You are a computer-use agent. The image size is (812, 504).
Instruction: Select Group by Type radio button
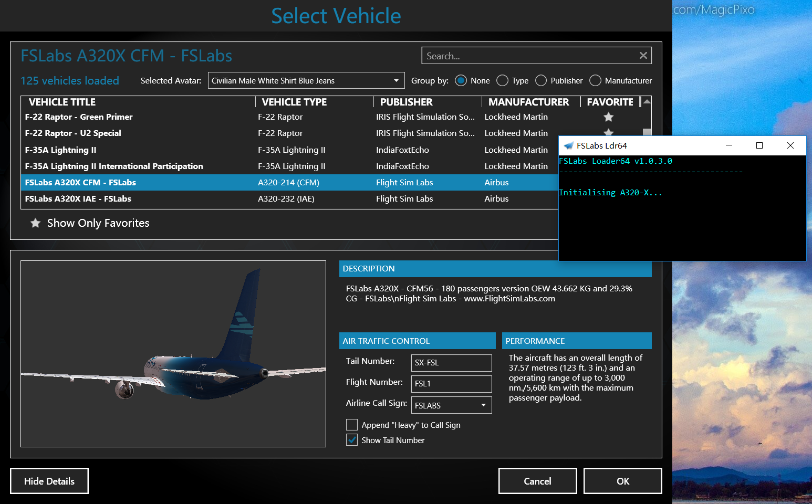(x=502, y=80)
